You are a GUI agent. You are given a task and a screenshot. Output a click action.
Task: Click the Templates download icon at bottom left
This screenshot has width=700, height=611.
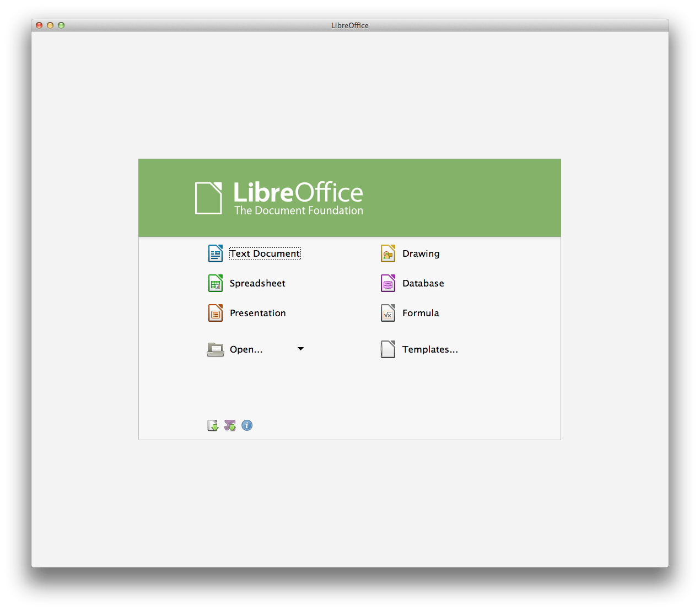tap(212, 425)
